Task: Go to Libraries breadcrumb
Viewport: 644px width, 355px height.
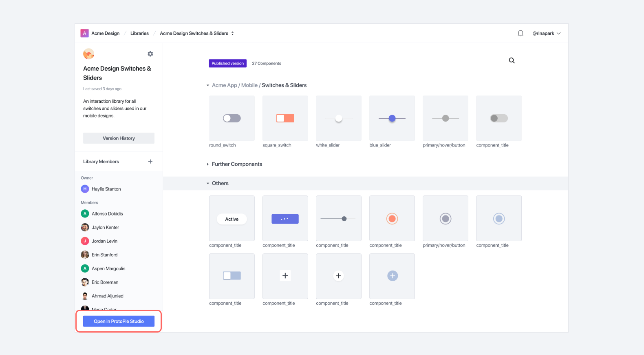Action: tap(139, 33)
